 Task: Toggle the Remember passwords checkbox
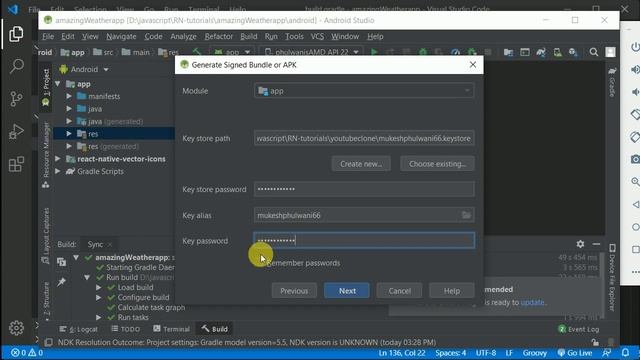point(261,263)
